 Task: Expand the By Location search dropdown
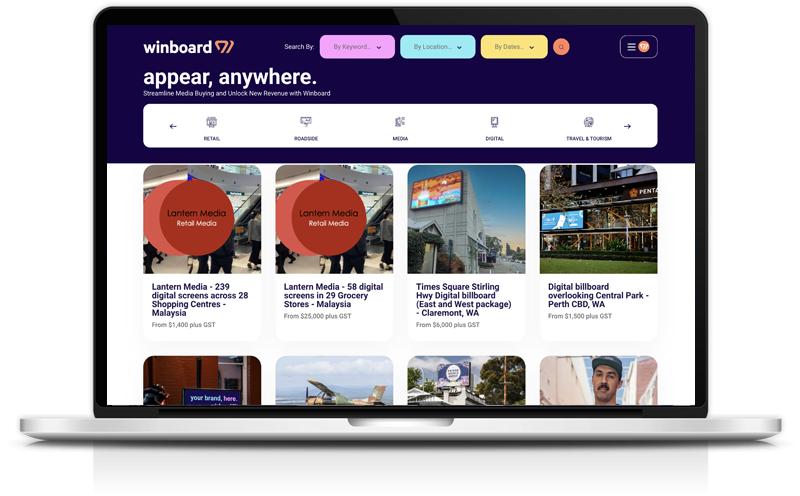click(x=437, y=47)
